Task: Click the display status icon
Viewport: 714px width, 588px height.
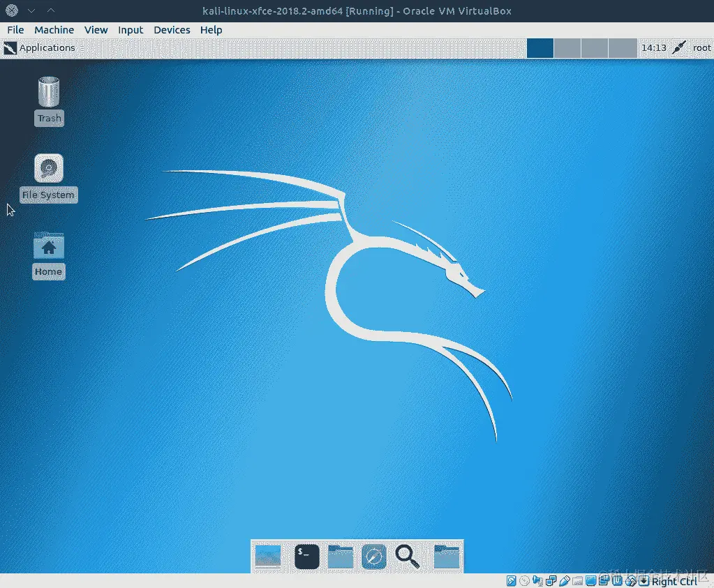Action: point(591,581)
